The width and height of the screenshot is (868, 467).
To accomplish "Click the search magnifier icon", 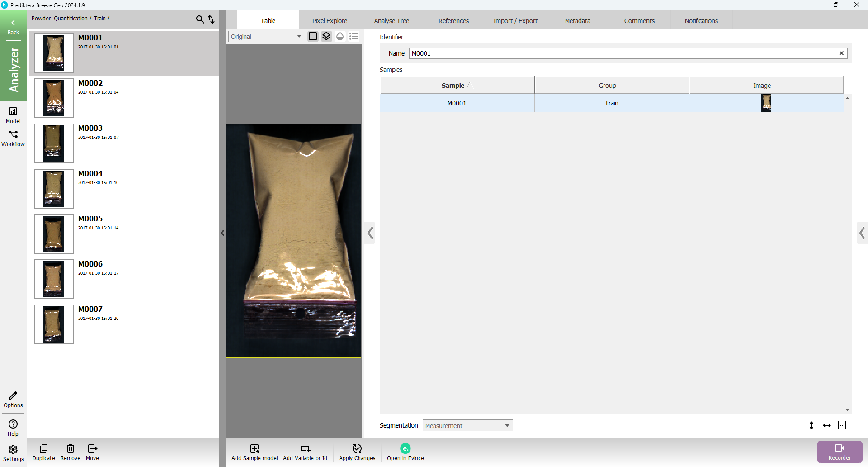I will (x=199, y=19).
